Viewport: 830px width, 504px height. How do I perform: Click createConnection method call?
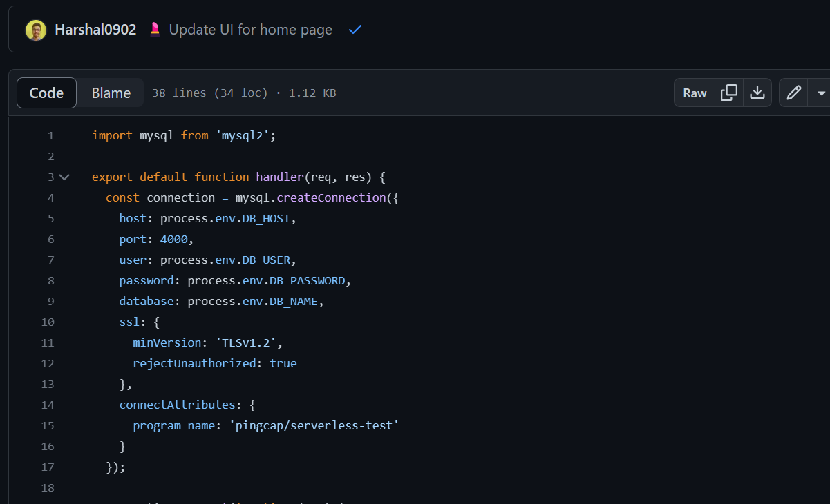click(331, 197)
